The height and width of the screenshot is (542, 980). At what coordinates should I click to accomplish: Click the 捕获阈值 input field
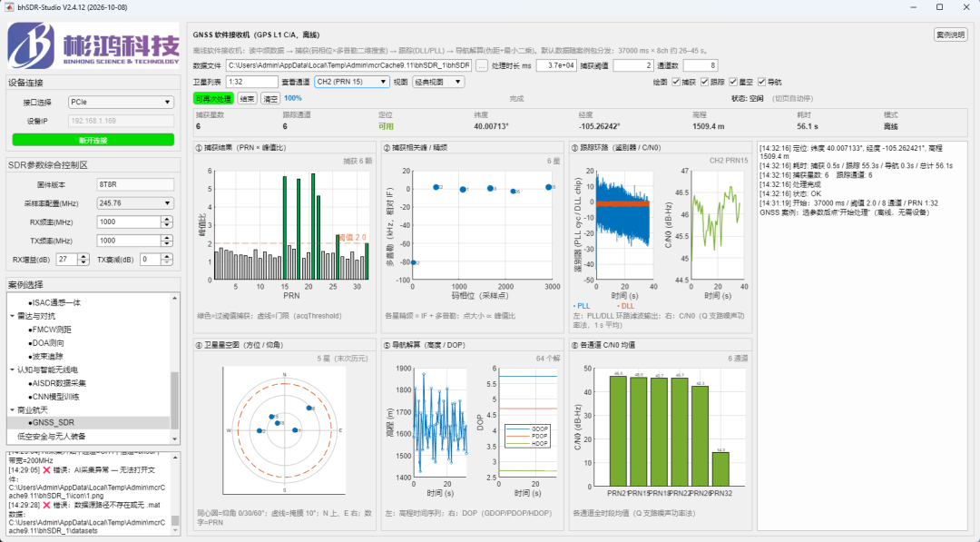click(633, 65)
